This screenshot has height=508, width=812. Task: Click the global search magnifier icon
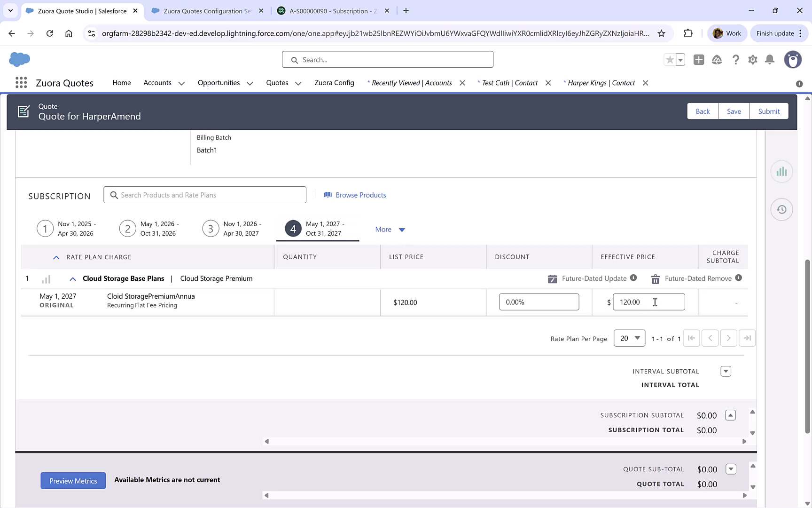[x=295, y=60]
